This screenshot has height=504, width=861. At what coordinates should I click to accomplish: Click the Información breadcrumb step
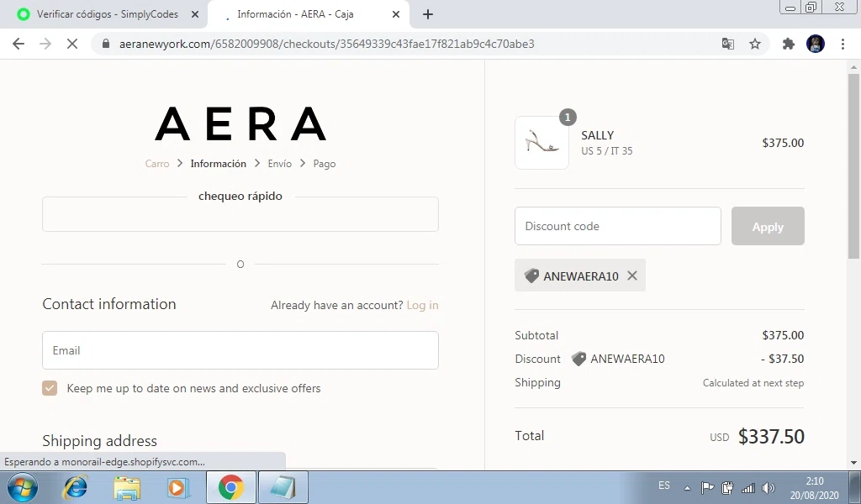tap(218, 164)
